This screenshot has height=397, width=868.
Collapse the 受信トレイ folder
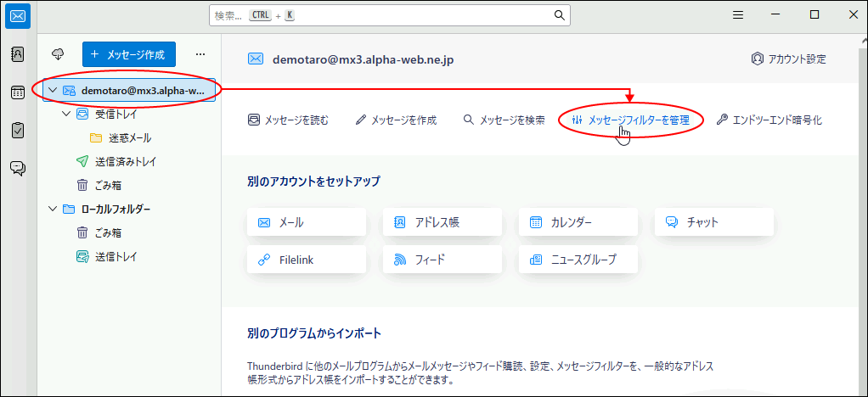click(66, 114)
